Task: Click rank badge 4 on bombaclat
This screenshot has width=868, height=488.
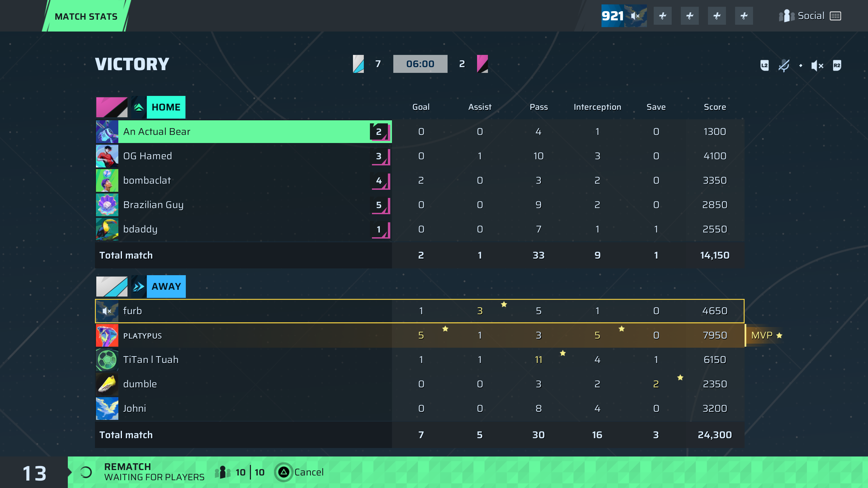Action: (x=380, y=181)
